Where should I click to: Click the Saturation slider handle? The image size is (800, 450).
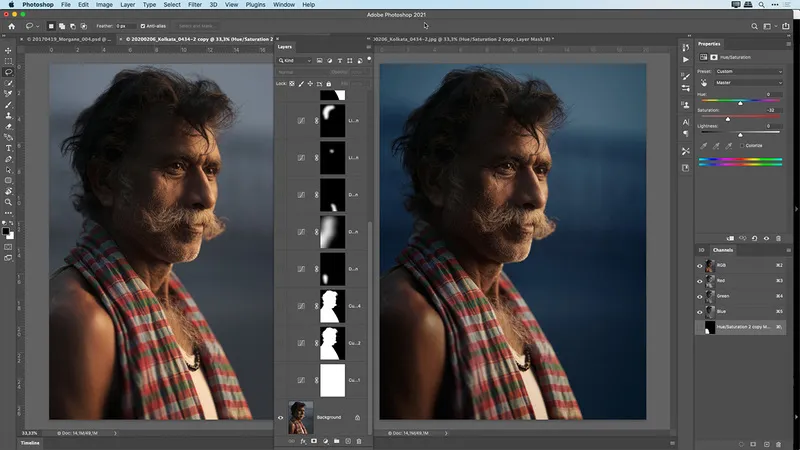(x=728, y=119)
